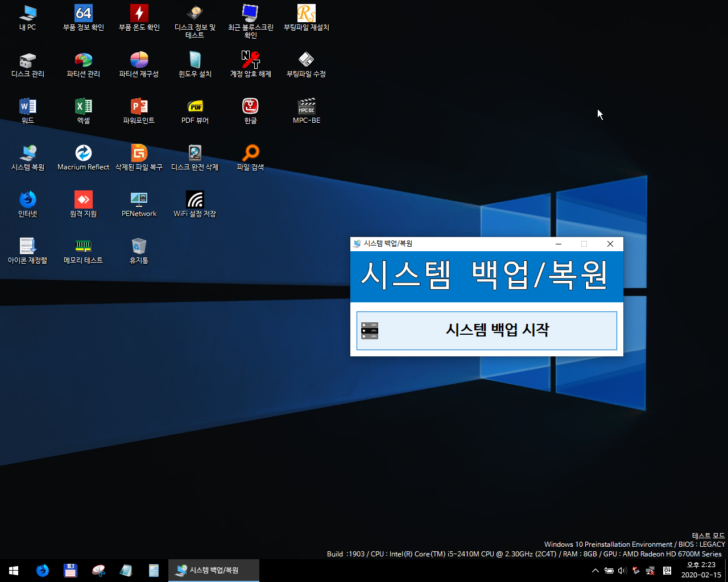Open the 내 PC desktop icon

click(27, 18)
